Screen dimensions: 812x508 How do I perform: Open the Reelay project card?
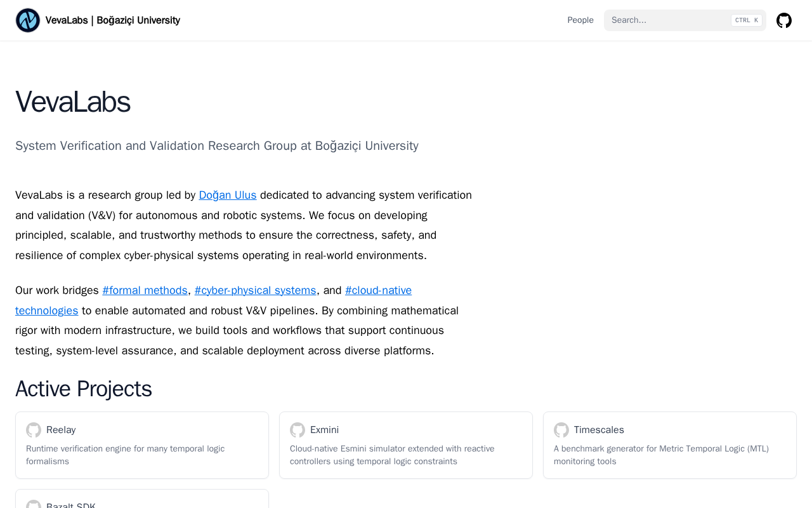[x=142, y=445]
